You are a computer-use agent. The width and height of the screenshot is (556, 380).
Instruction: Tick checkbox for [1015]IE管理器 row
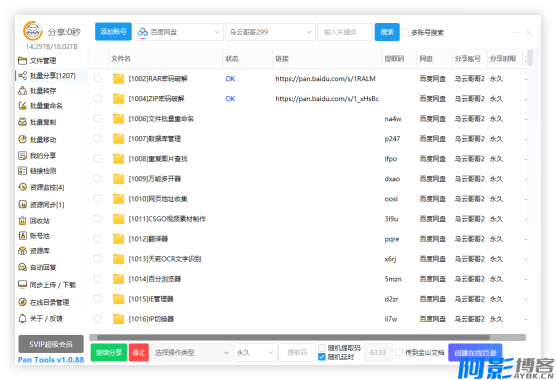point(97,299)
